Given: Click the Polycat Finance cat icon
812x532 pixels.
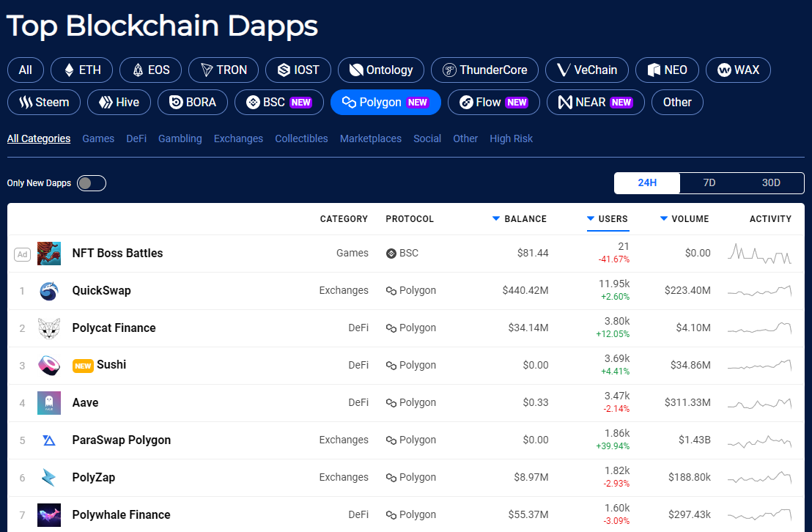Looking at the screenshot, I should pos(48,328).
